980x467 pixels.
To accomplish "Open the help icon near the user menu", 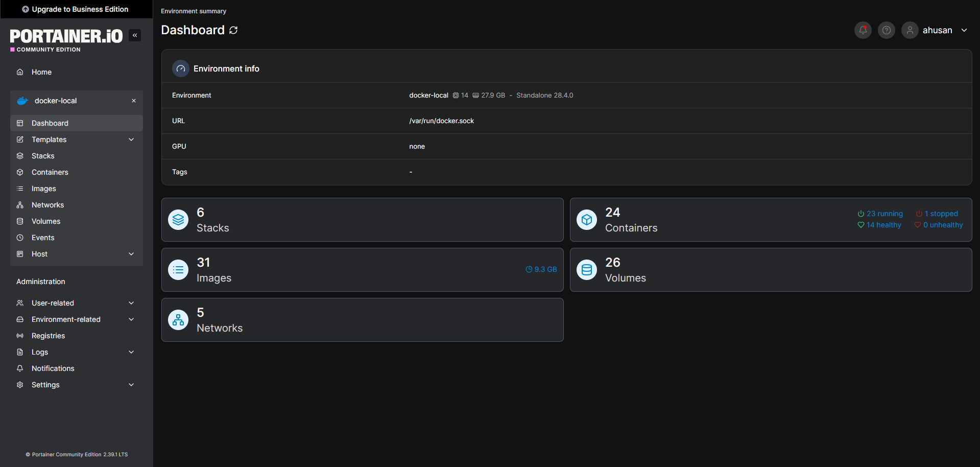I will 886,30.
